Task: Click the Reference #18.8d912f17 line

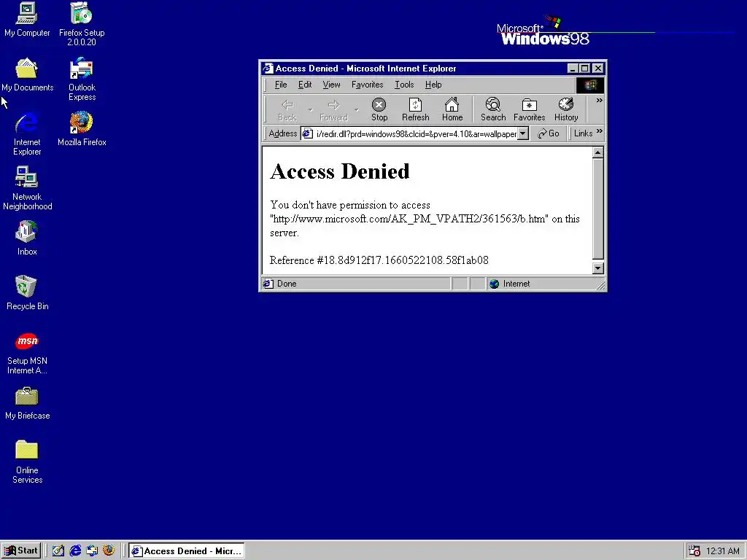Action: pos(379,260)
